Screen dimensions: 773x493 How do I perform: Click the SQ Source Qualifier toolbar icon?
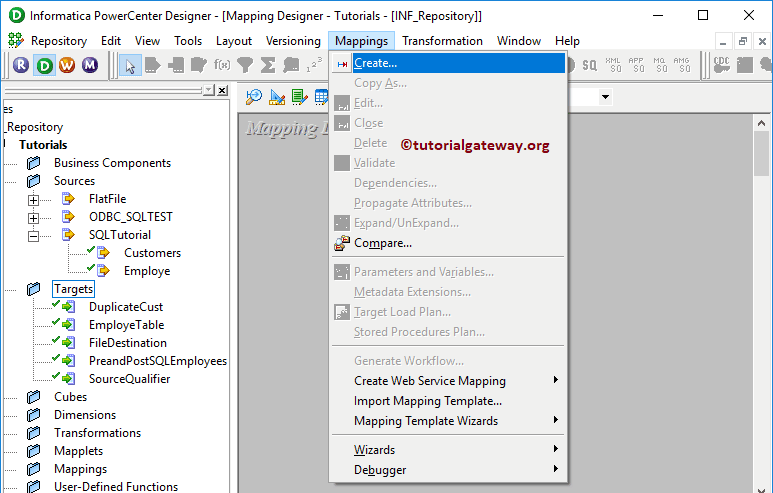tap(589, 65)
